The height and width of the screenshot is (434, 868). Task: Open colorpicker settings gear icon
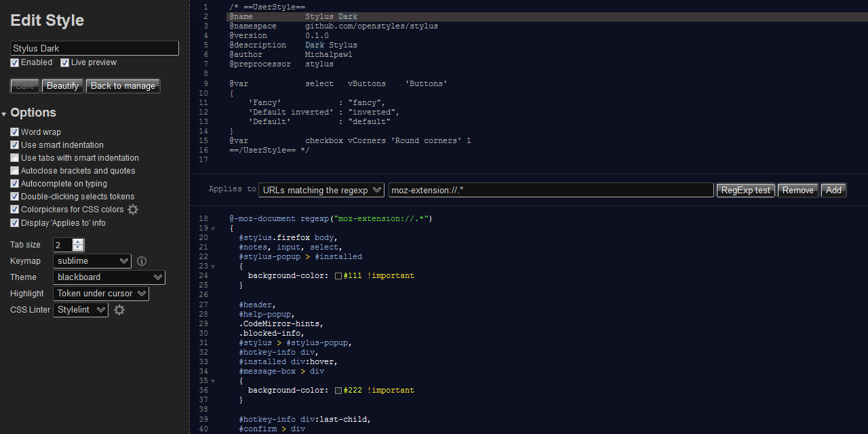coord(133,210)
